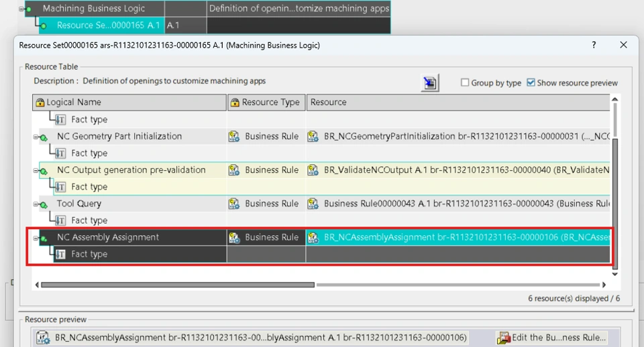
Task: Click BR_NCAssemblyAssignment resource icon
Action: [x=313, y=238]
